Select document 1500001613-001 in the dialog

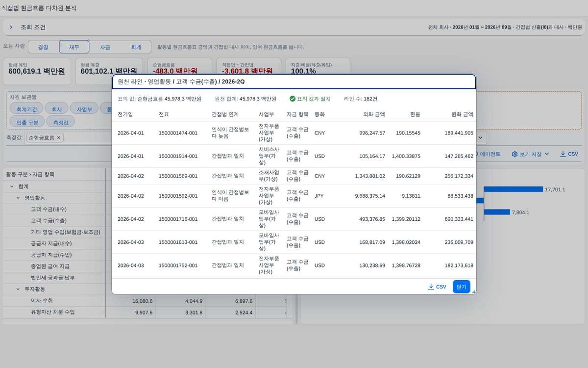tap(178, 242)
